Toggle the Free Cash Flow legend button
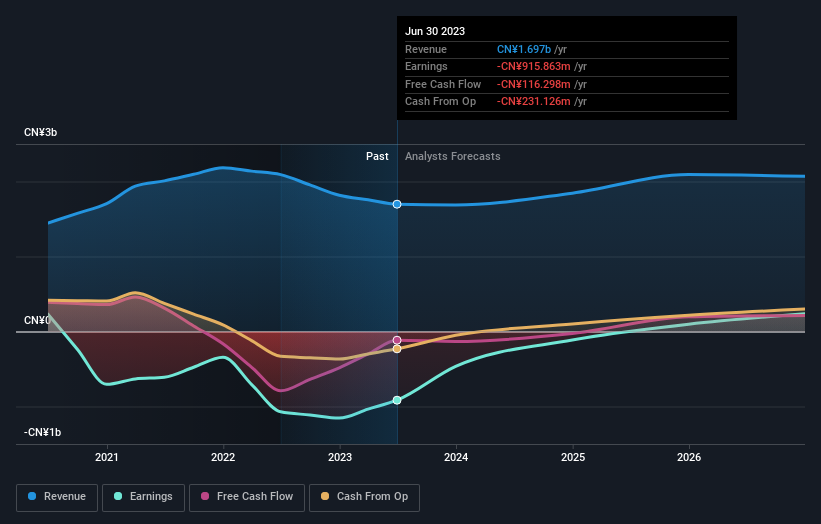This screenshot has height=524, width=821. (x=247, y=497)
